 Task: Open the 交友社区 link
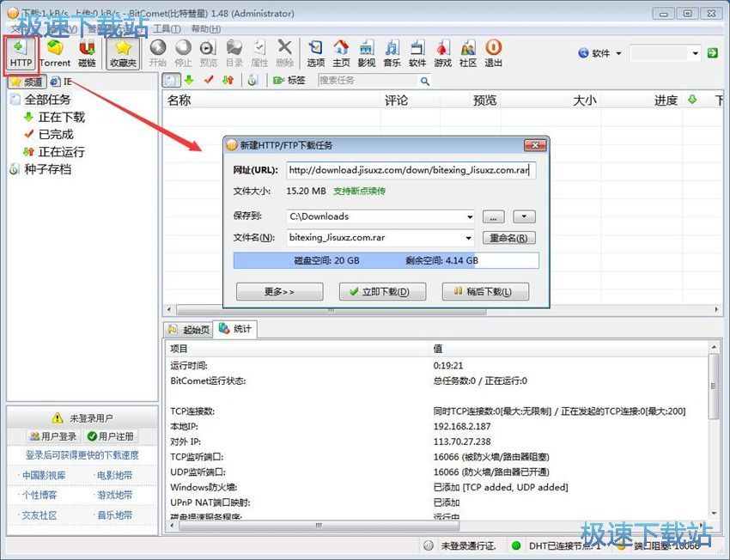click(x=40, y=515)
